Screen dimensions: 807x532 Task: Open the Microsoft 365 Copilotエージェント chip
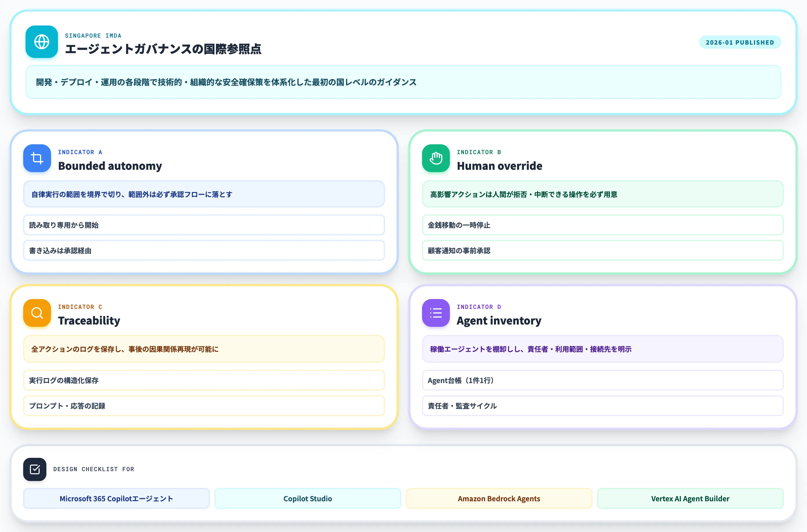(x=117, y=498)
